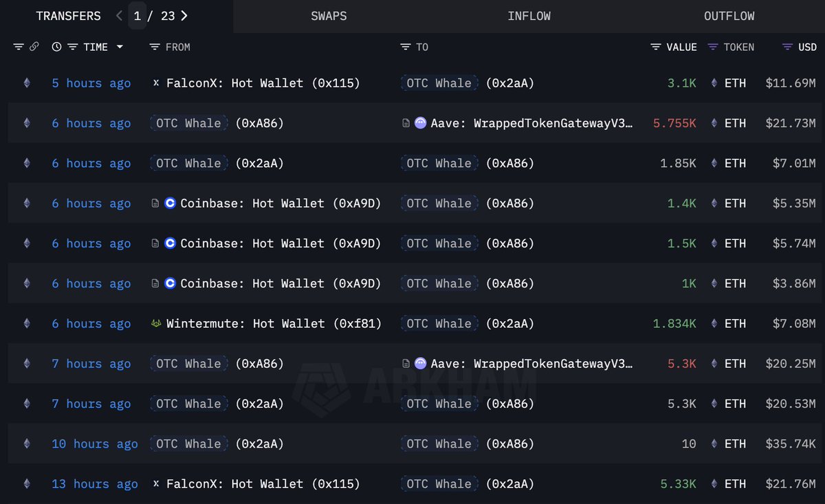Open the INFLOW tab
Image resolution: width=825 pixels, height=504 pixels.
tap(529, 16)
